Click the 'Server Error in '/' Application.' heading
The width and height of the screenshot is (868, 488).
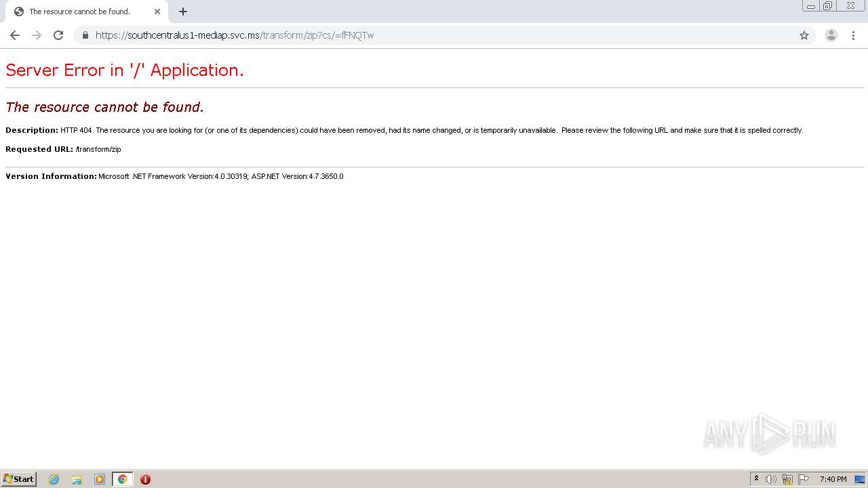[125, 70]
